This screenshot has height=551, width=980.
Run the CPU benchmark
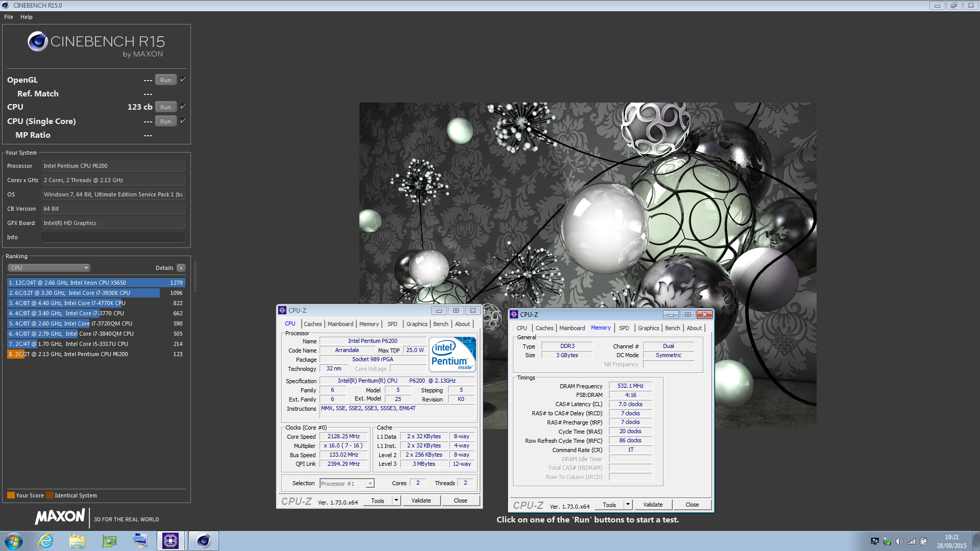[x=166, y=107]
